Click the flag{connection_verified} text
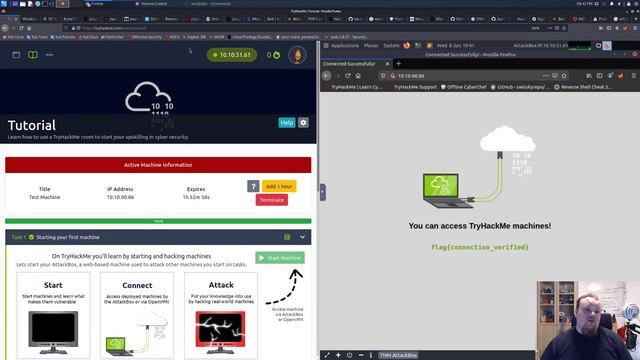Viewport: 640px width, 360px height. pos(480,247)
